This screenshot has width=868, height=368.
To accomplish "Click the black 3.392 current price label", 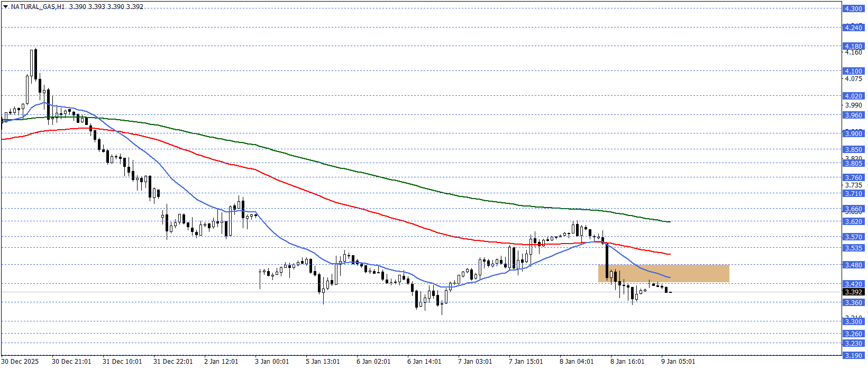I will coord(853,292).
